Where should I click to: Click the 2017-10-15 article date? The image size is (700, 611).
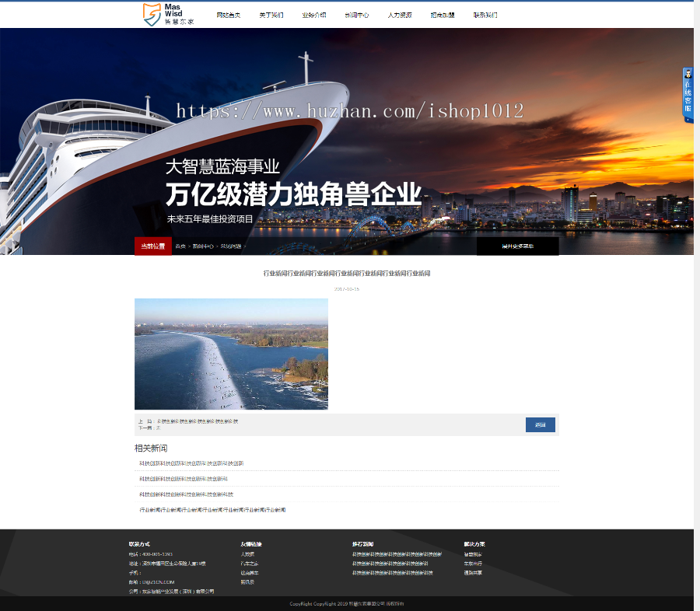point(347,289)
